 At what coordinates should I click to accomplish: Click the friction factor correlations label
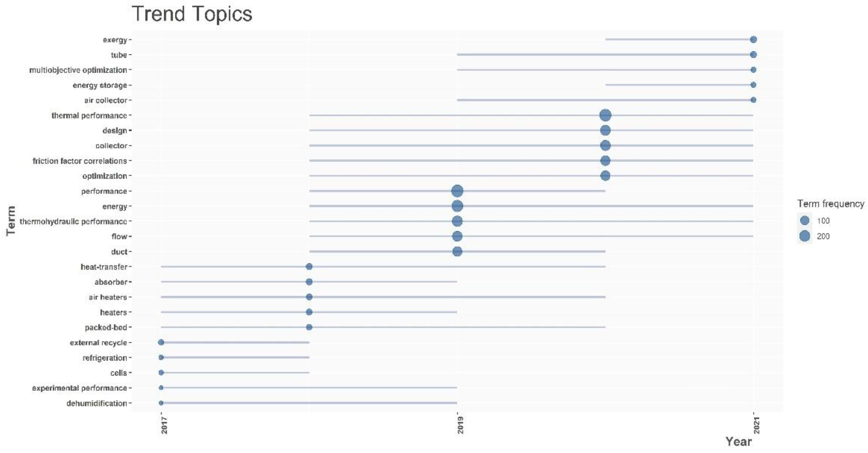point(80,161)
